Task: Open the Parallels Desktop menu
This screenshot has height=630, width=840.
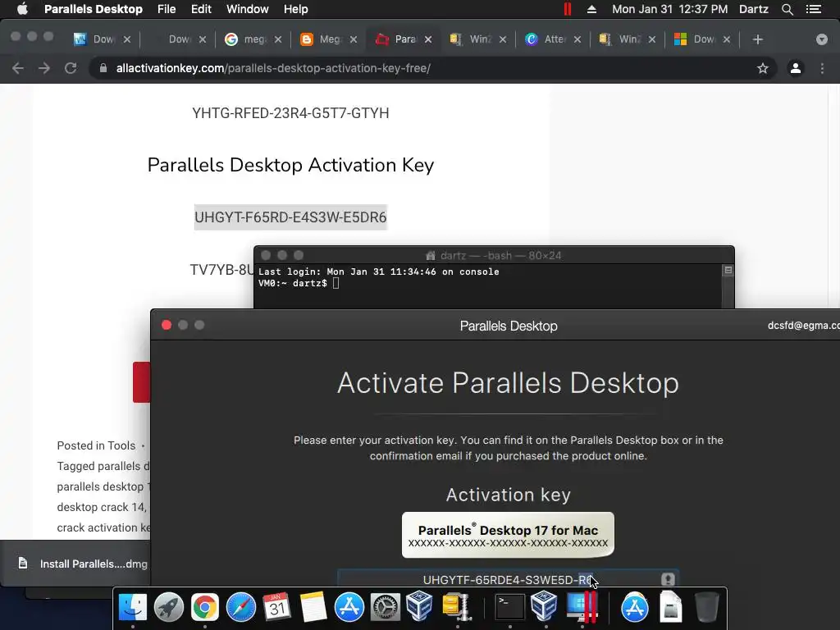Action: tap(94, 9)
